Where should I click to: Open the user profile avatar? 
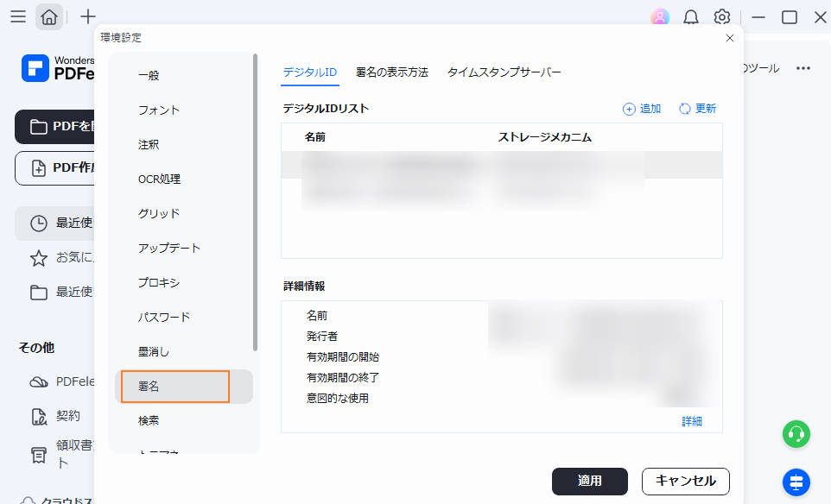(x=660, y=17)
